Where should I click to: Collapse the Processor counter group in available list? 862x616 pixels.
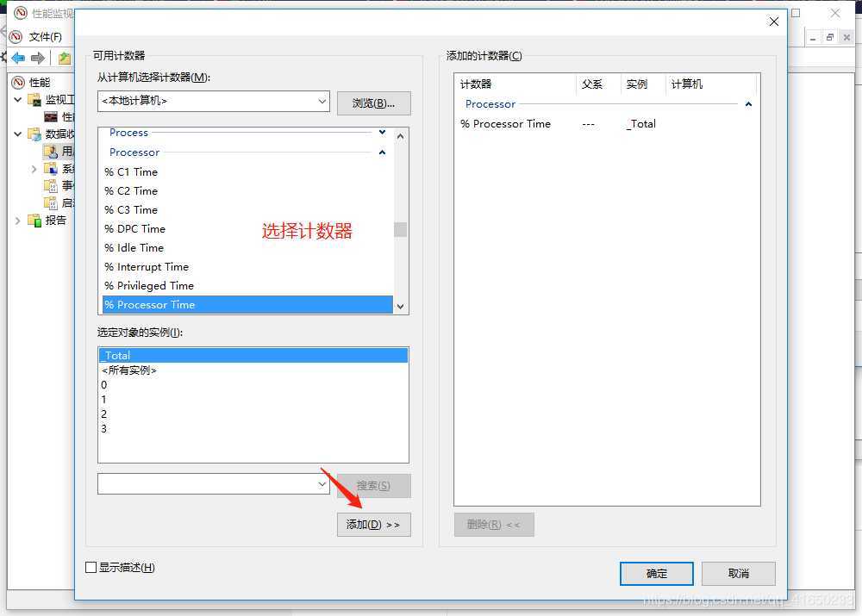click(382, 152)
